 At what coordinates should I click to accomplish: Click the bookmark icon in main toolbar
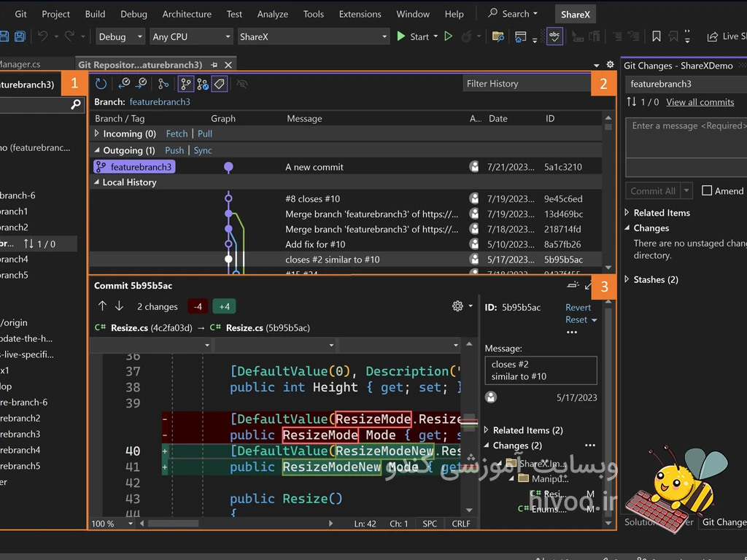657,36
